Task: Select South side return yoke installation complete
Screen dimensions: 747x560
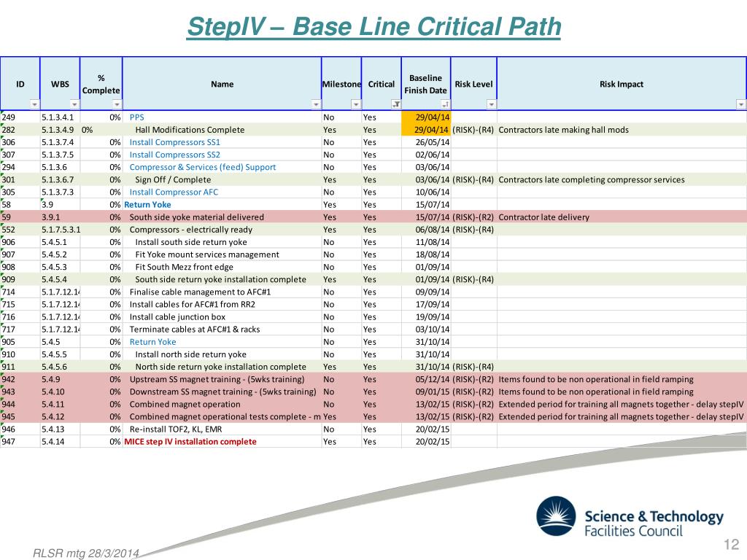Action: [220, 279]
